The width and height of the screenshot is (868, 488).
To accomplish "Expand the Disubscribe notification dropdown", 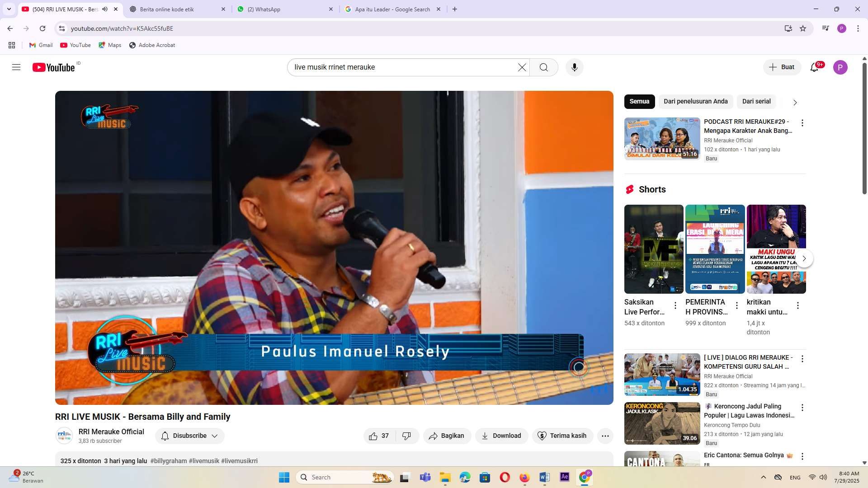I will (215, 436).
